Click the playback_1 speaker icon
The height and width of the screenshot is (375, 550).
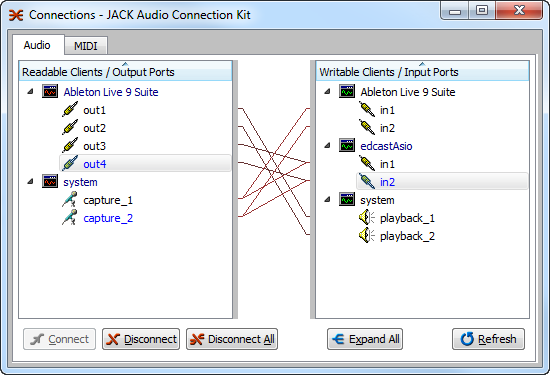(367, 218)
